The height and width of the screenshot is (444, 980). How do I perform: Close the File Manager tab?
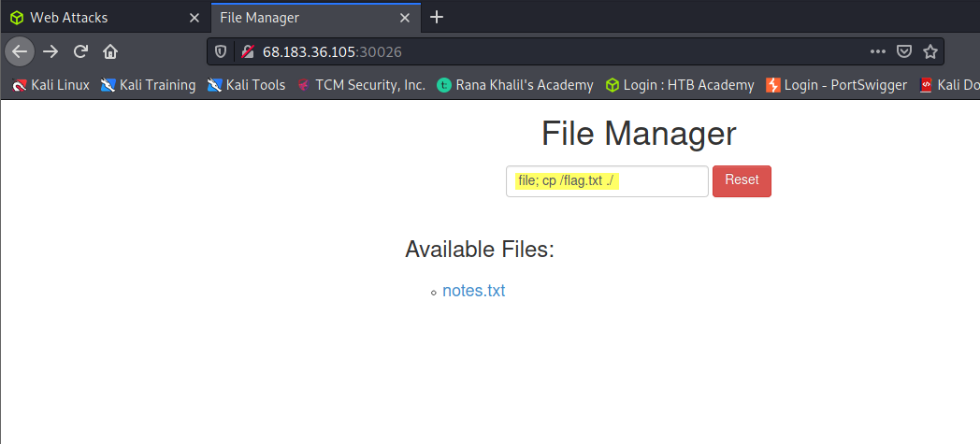[x=405, y=18]
